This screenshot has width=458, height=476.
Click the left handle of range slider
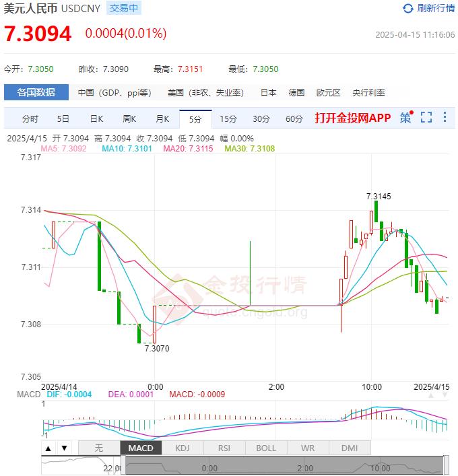[x=123, y=465]
